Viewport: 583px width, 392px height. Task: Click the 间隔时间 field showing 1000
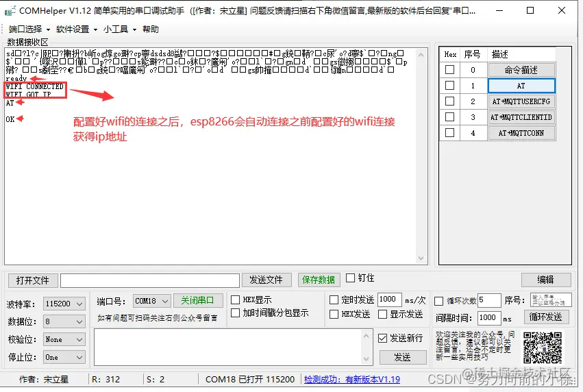pos(489,317)
